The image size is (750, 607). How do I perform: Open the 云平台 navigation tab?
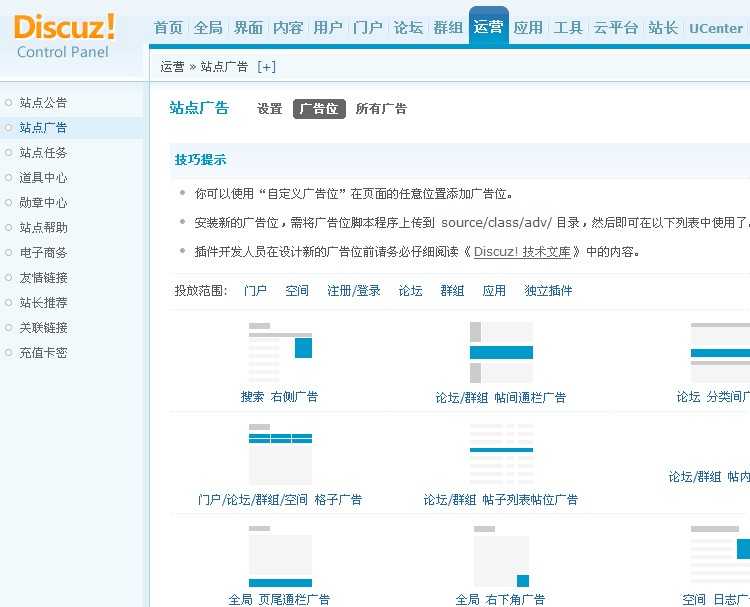point(616,28)
